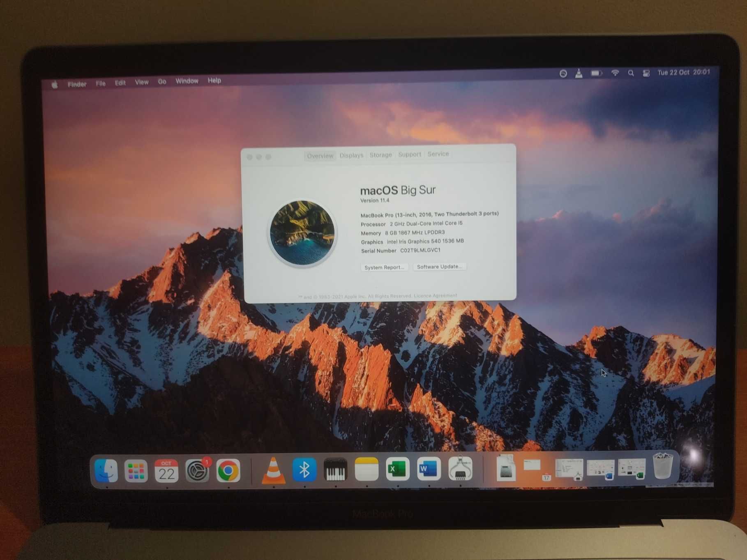Open the Notes app in Dock
This screenshot has height=560, width=747.
[x=367, y=469]
